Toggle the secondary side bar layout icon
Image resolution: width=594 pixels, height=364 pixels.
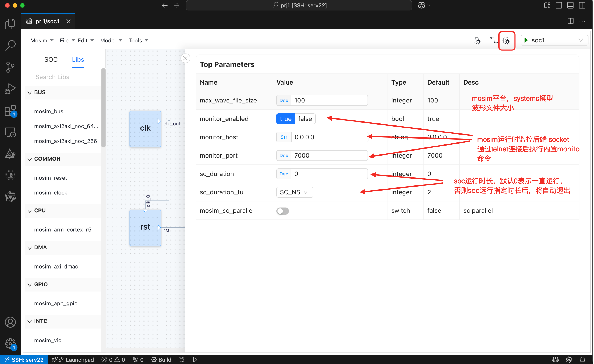[582, 5]
